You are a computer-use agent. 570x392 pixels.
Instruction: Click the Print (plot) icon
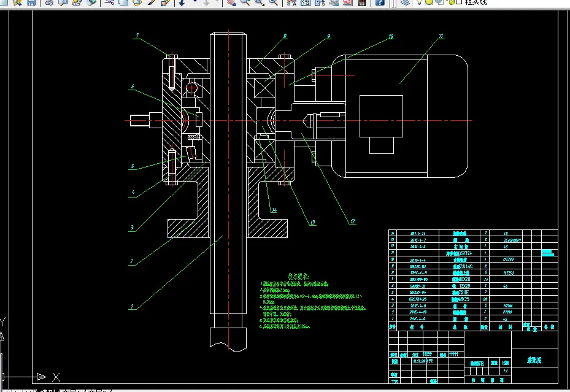pyautogui.click(x=49, y=2)
